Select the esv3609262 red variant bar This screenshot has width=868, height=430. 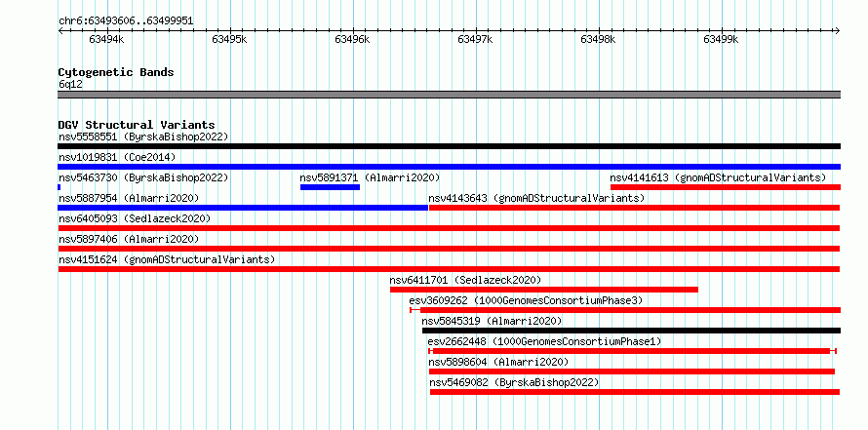(x=625, y=310)
